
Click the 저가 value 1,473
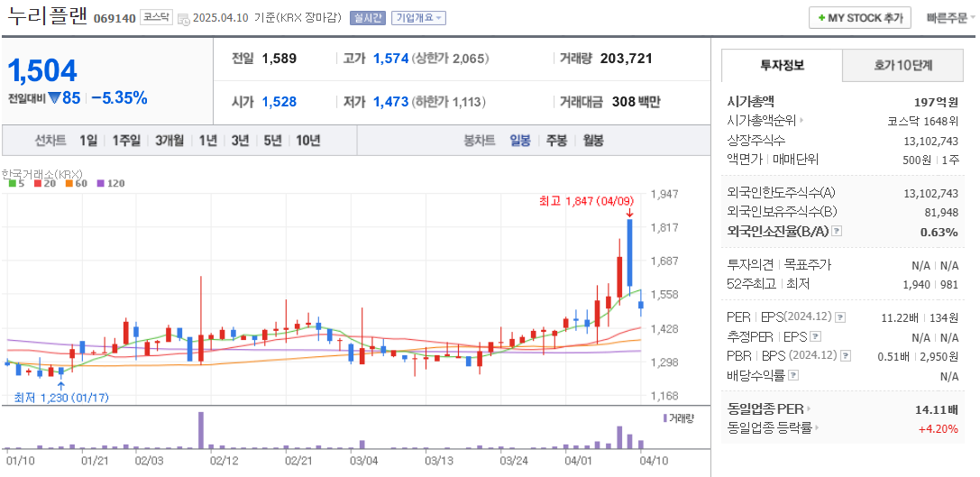390,102
